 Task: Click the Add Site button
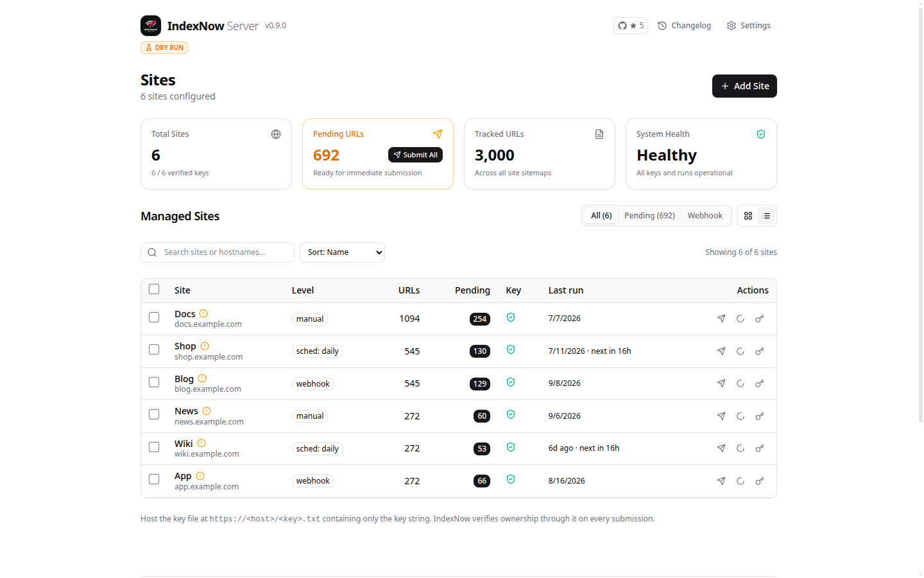744,86
